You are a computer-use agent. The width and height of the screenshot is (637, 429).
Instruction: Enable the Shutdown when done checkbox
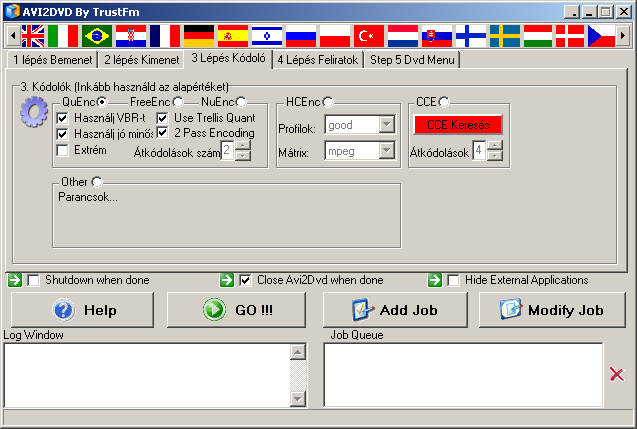click(x=34, y=280)
